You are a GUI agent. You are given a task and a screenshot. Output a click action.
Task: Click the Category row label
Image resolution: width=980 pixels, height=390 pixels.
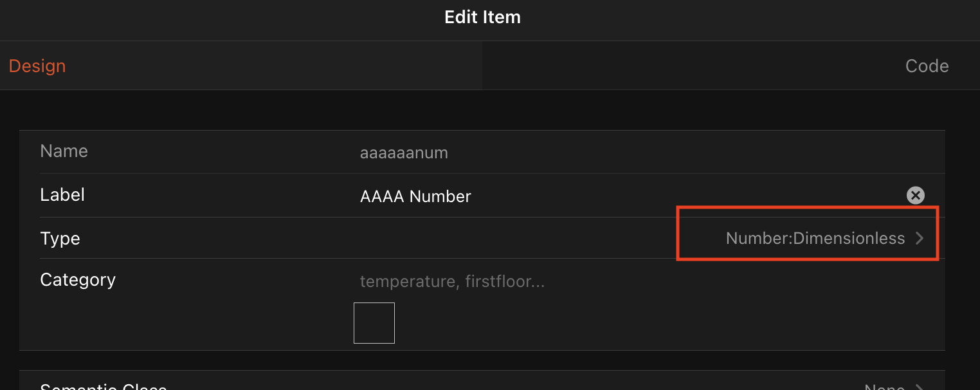point(78,280)
